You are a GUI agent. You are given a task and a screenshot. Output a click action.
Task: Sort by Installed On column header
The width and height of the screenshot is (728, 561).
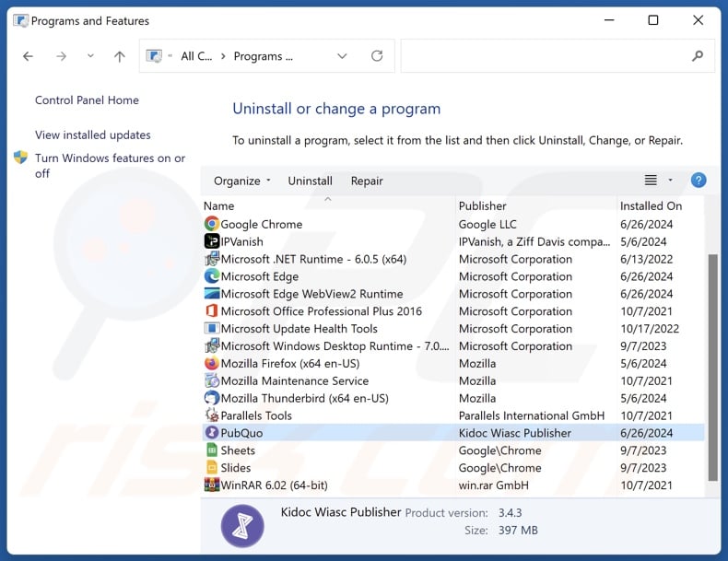pos(651,206)
